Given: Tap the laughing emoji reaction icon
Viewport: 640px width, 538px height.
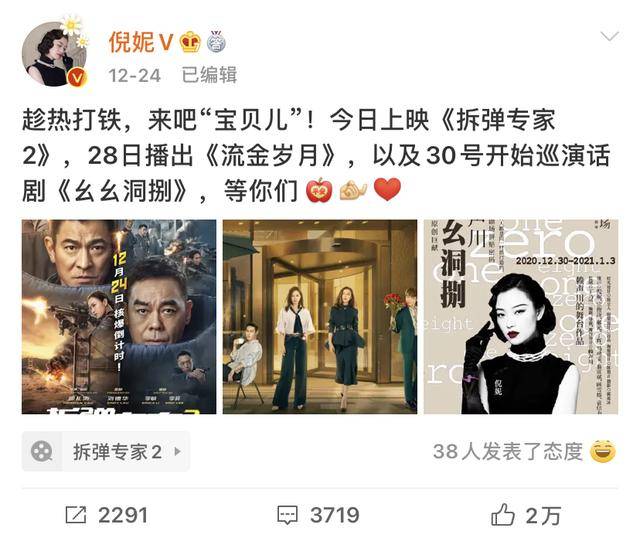Looking at the screenshot, I should coord(603,451).
